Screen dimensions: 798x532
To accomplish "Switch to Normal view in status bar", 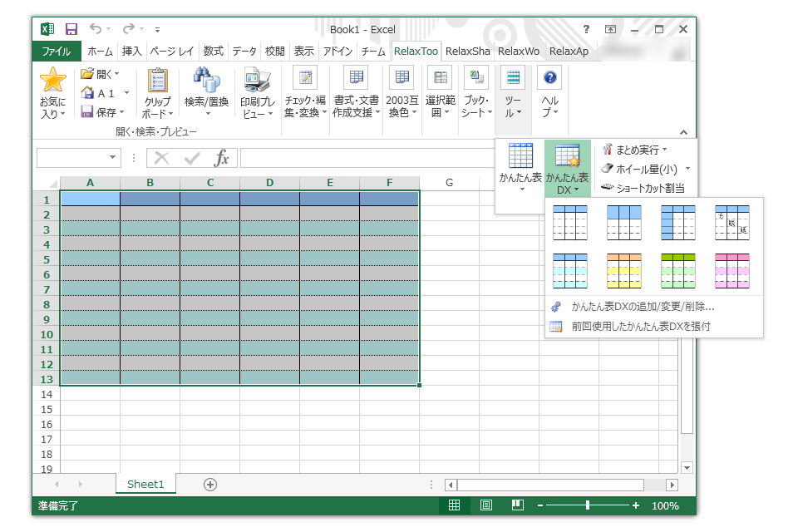I will 454,505.
